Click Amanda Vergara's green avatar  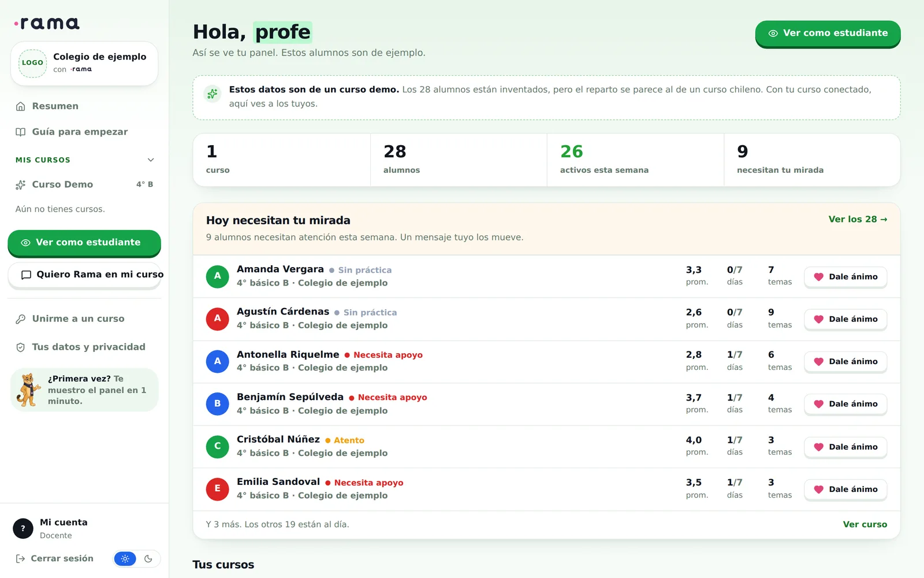pos(218,276)
